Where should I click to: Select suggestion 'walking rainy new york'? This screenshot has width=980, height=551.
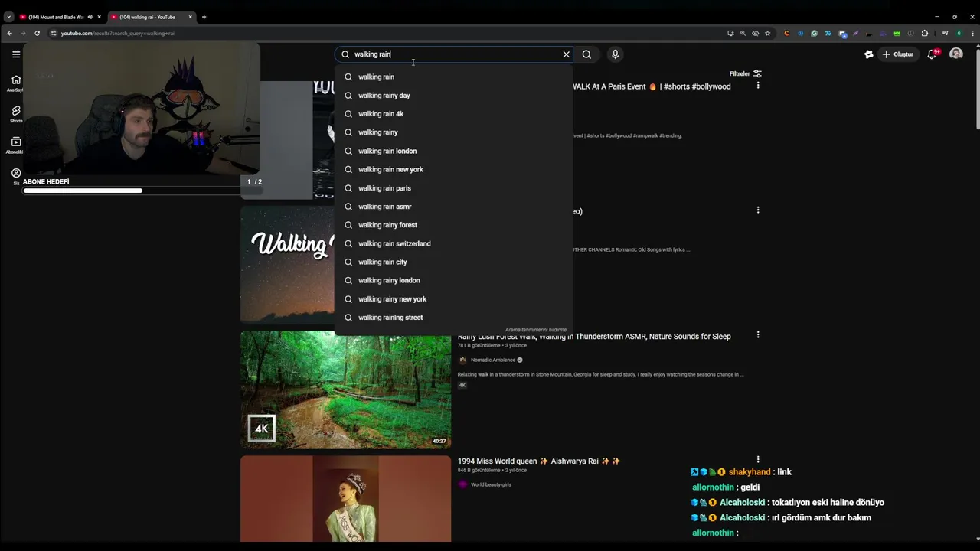[x=453, y=299]
